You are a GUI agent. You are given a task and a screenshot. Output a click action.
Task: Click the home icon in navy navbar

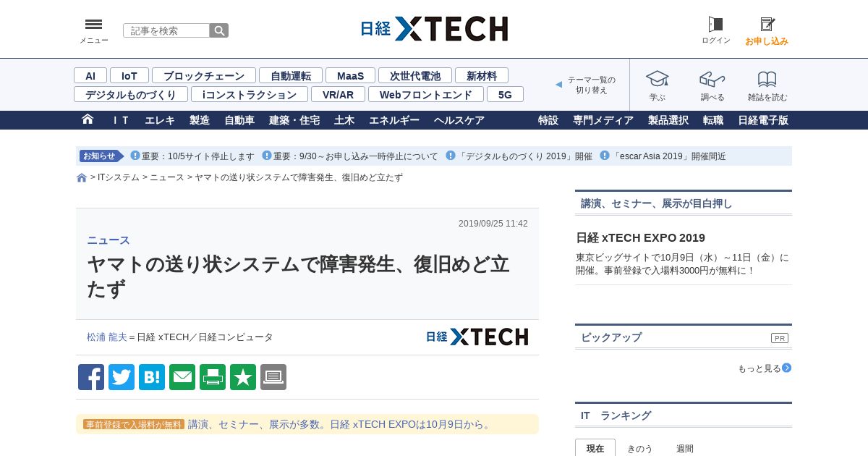88,119
